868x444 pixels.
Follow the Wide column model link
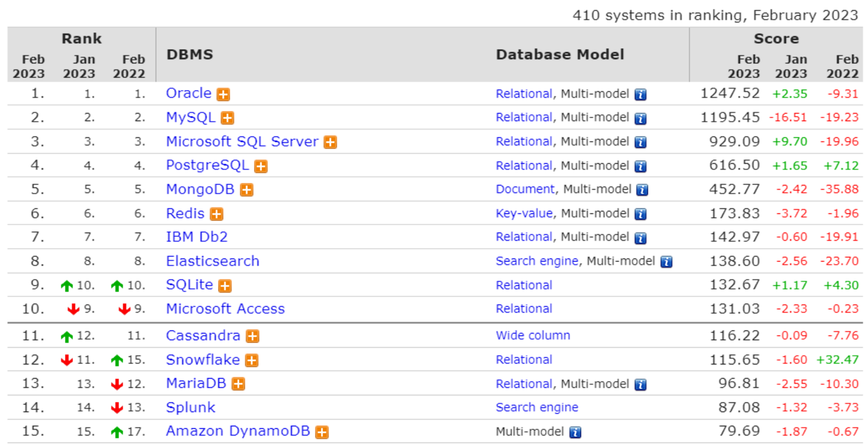pos(533,336)
